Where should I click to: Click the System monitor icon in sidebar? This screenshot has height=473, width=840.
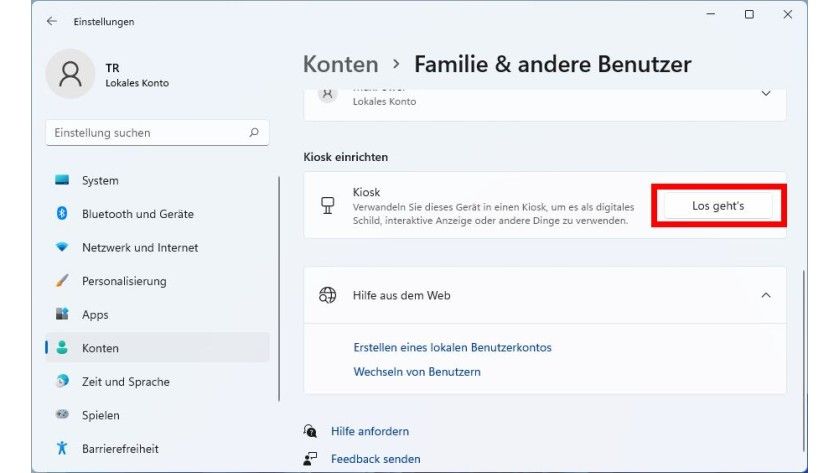[x=62, y=181]
